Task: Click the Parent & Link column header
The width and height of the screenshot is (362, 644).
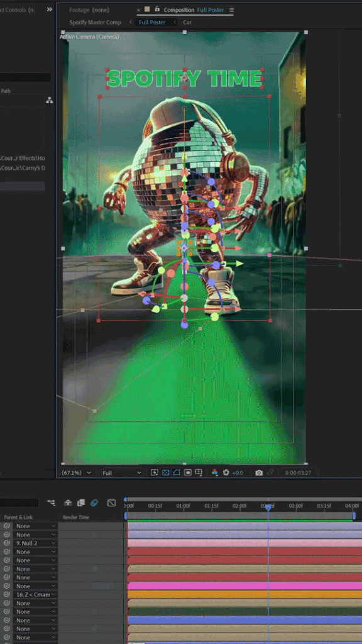Action: (18, 517)
